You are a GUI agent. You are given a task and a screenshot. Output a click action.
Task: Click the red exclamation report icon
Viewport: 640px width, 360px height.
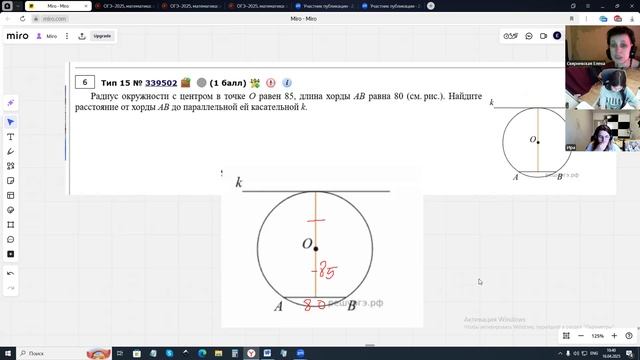271,83
